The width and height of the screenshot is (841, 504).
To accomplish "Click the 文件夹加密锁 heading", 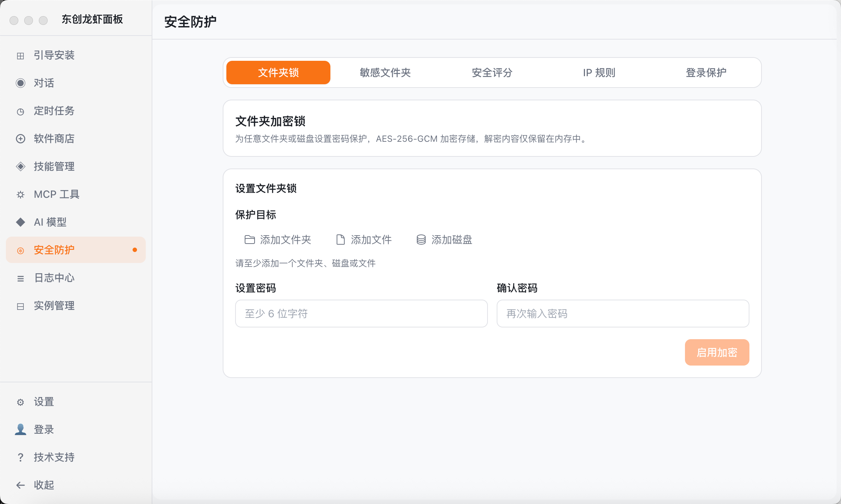I will click(x=270, y=121).
